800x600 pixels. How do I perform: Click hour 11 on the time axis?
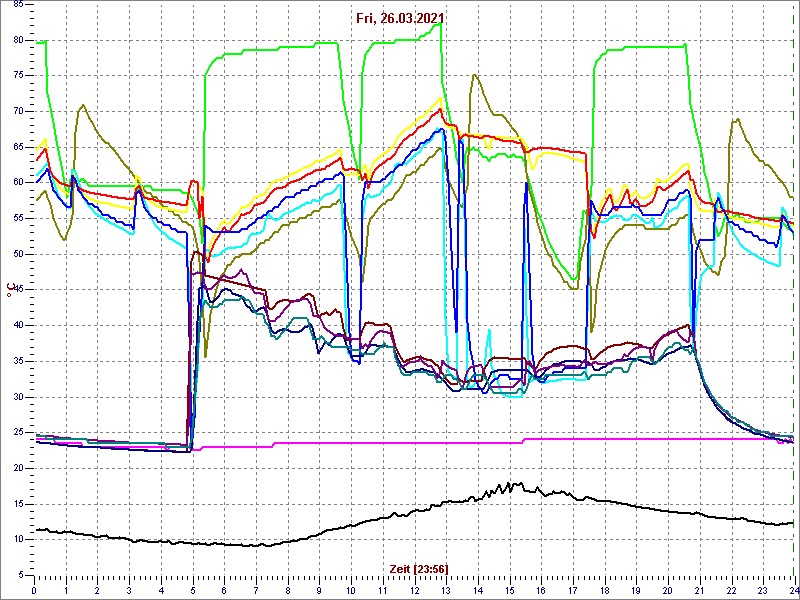382,591
